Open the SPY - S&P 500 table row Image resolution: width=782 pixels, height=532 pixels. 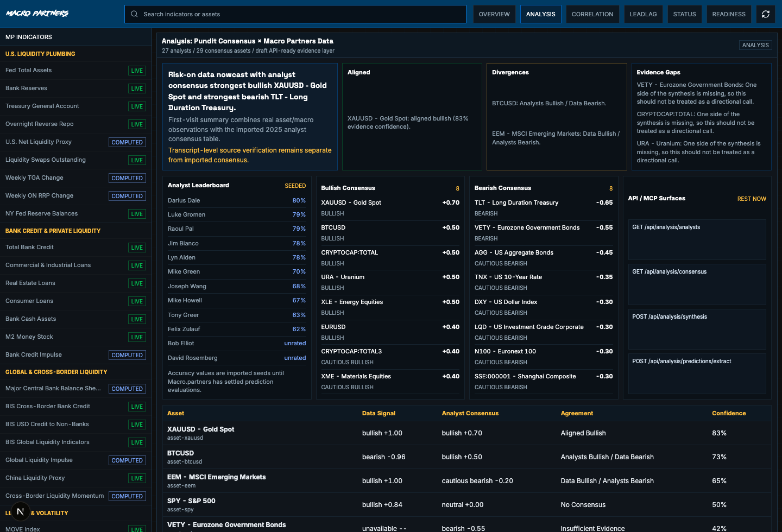click(x=467, y=505)
